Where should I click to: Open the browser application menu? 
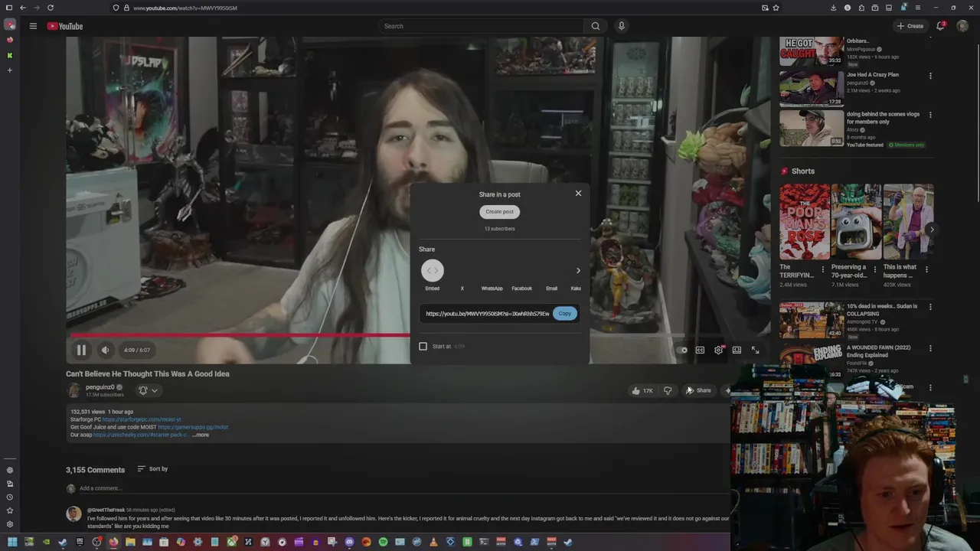coord(917,8)
